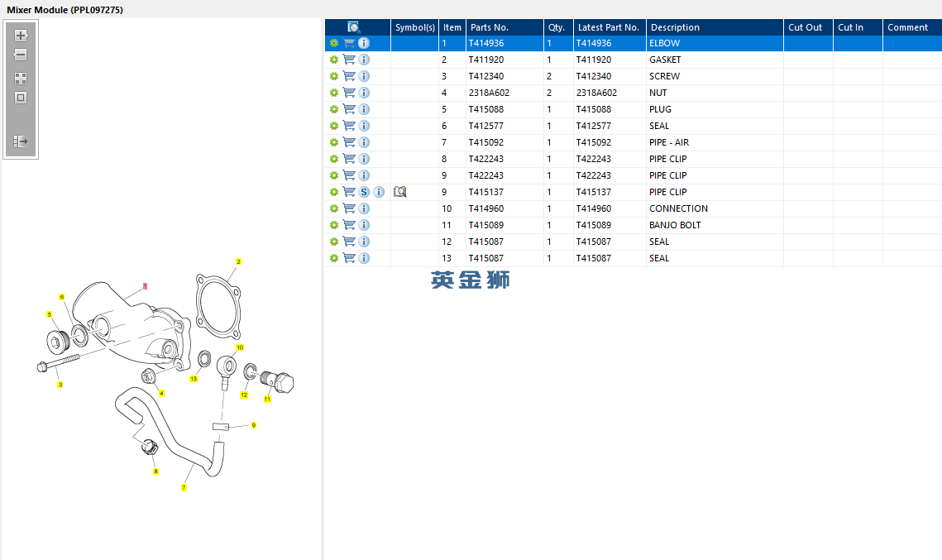Viewport: 942px width, 560px height.
Task: Select the PLUG description cell
Action: pyautogui.click(x=715, y=109)
